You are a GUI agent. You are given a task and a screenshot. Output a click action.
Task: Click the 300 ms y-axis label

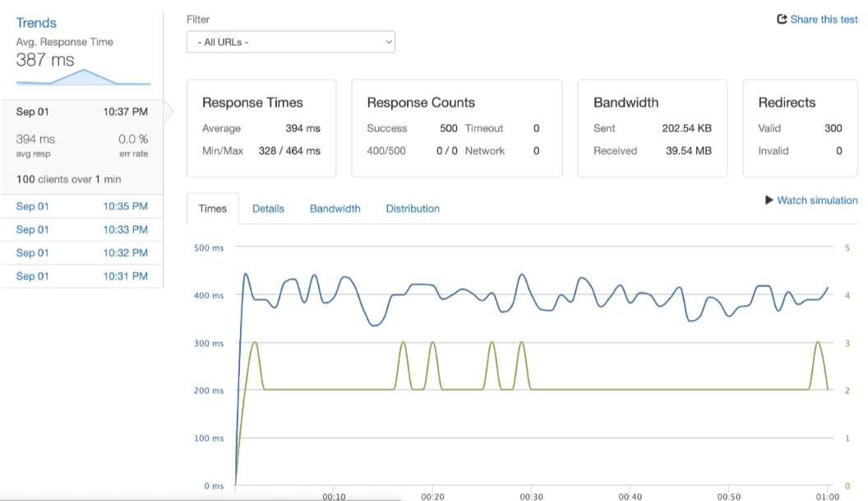(x=209, y=343)
